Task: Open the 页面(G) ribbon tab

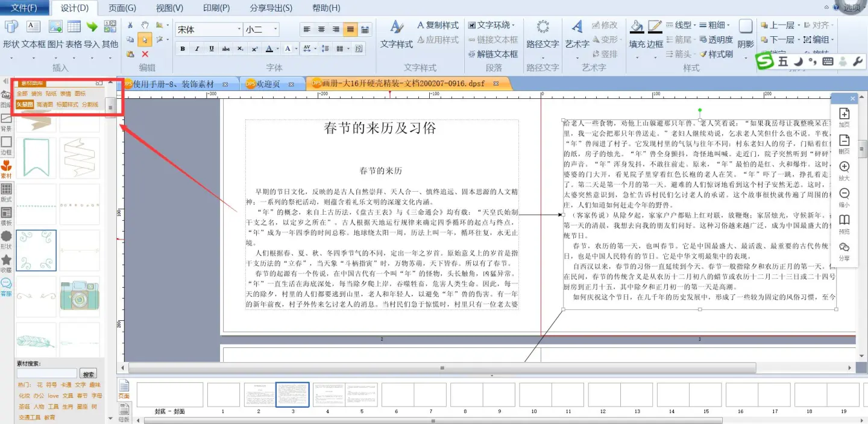Action: 122,8
